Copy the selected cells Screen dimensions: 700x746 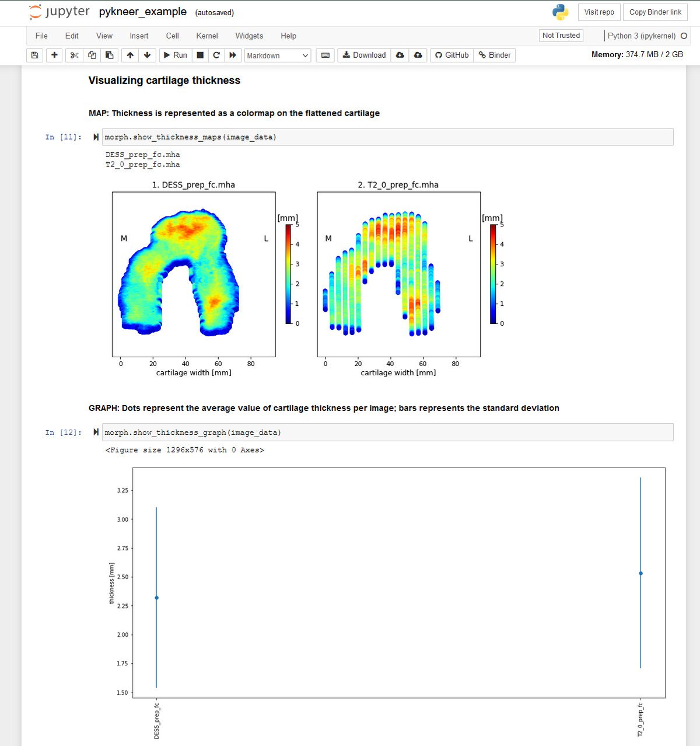pos(92,55)
